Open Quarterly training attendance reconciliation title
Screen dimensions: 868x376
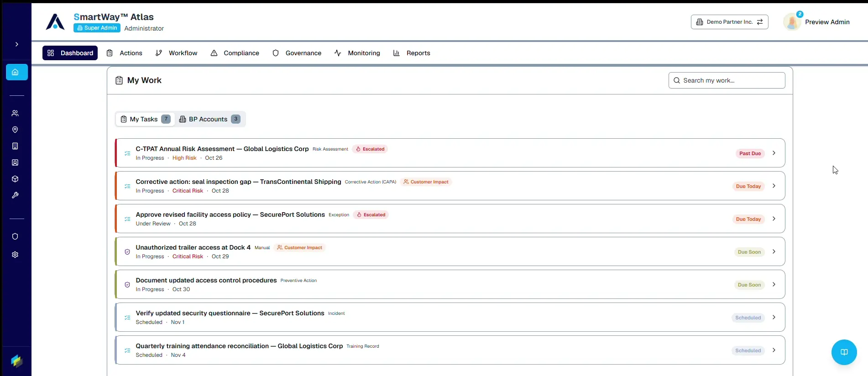[239, 346]
